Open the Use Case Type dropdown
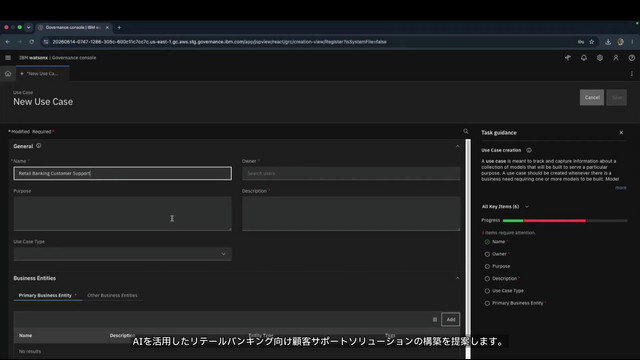 click(x=122, y=254)
